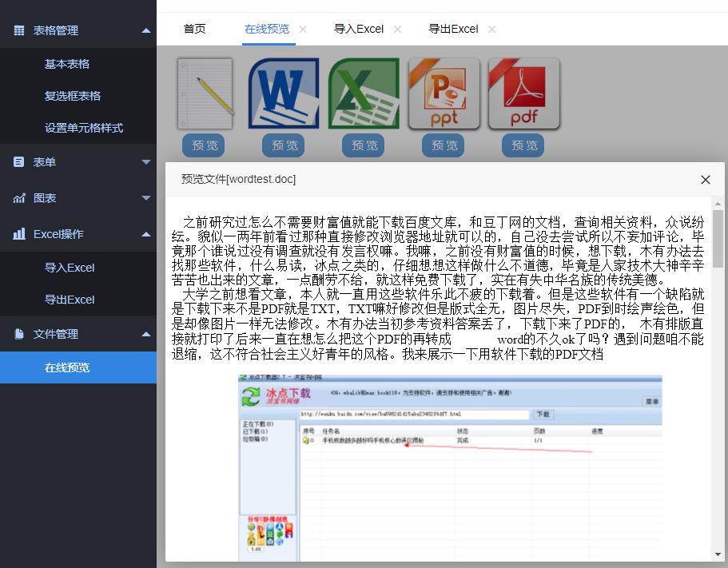
Task: Click the 表单 form icon in sidebar
Action: pos(19,161)
